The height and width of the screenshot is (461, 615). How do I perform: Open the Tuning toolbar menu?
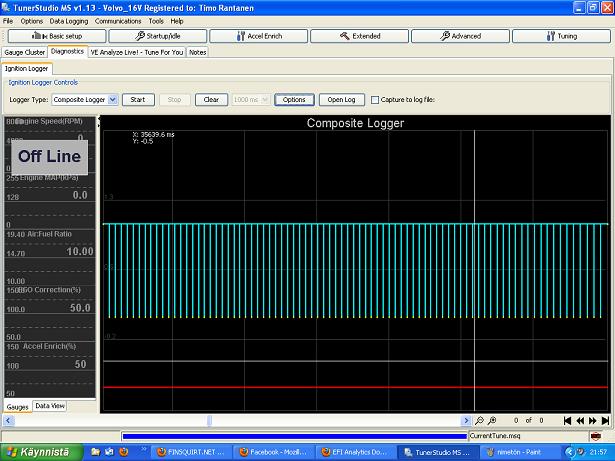click(562, 36)
